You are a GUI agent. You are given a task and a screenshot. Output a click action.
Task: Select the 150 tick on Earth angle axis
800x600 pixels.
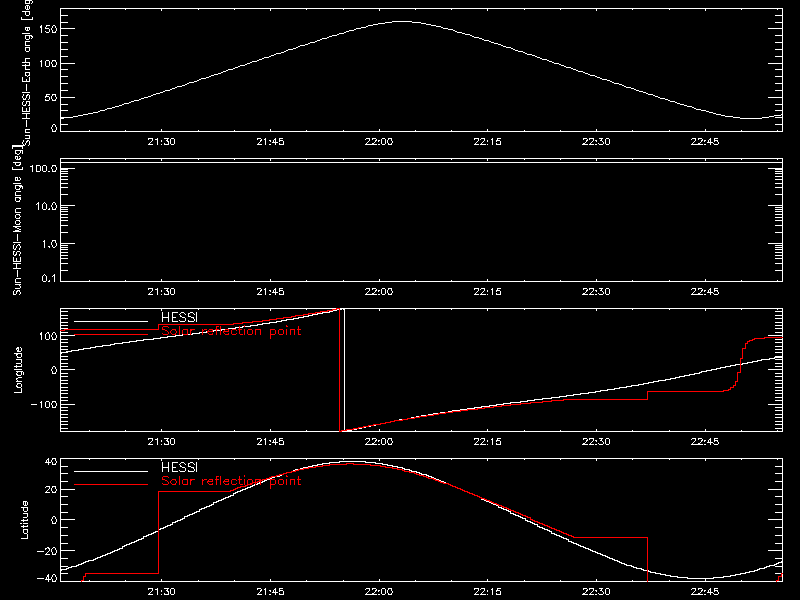[x=48, y=29]
